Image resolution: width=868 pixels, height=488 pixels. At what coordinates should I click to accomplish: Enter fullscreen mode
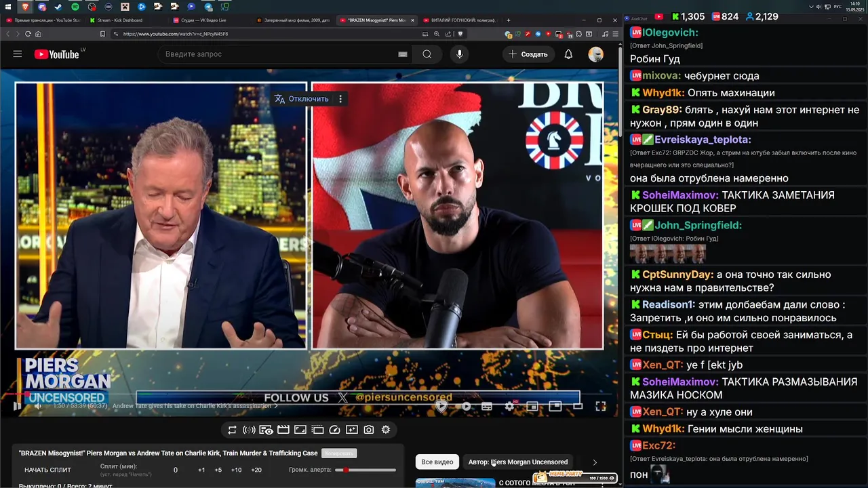(x=601, y=406)
